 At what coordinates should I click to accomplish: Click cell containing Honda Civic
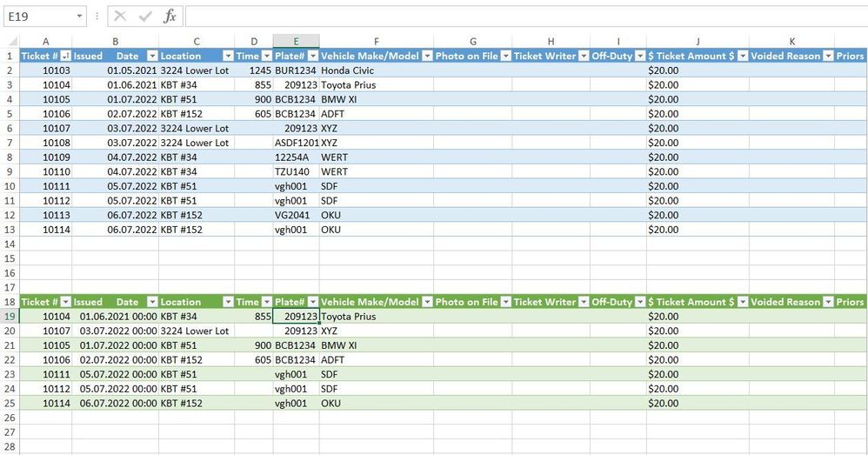(377, 70)
